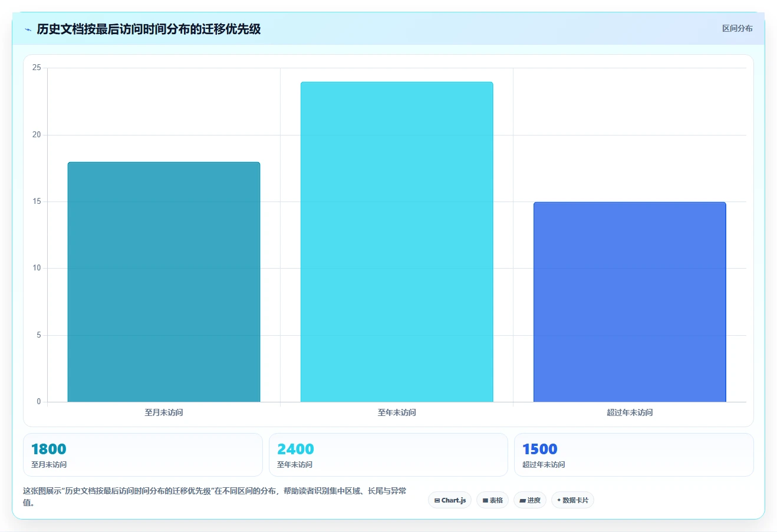The height and width of the screenshot is (532, 777).
Task: Open the 1800 至月未访问 data card
Action: pos(143,455)
